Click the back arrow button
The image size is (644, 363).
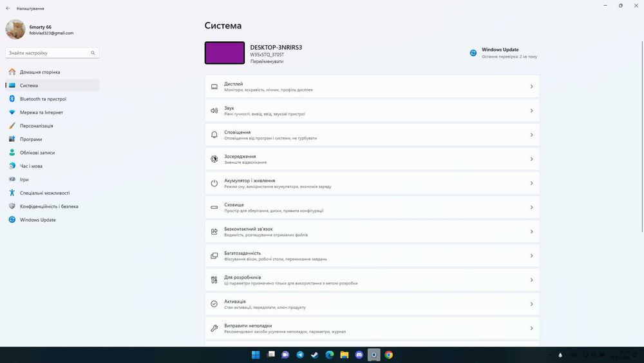pos(8,8)
